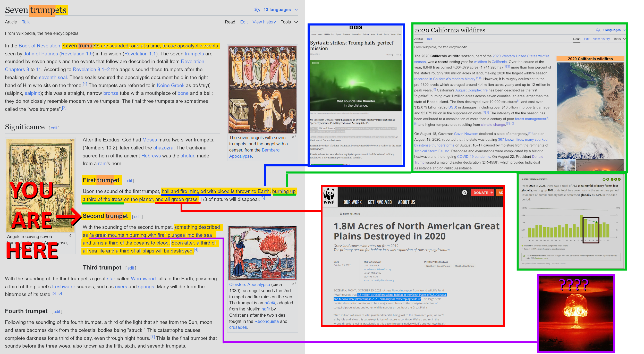Screen dimensions: 644x354
Task: Click the PRESS RELEASES grid icon on WWF
Action: 341,214
